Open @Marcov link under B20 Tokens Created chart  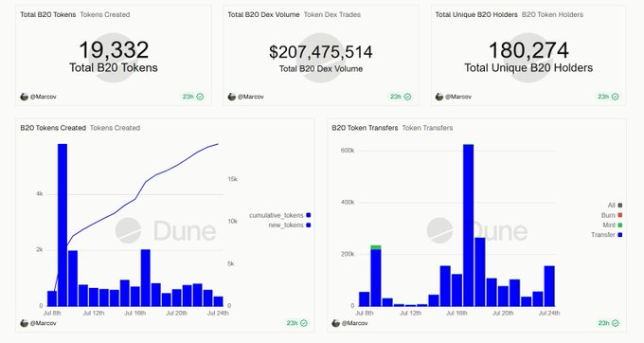pyautogui.click(x=44, y=323)
